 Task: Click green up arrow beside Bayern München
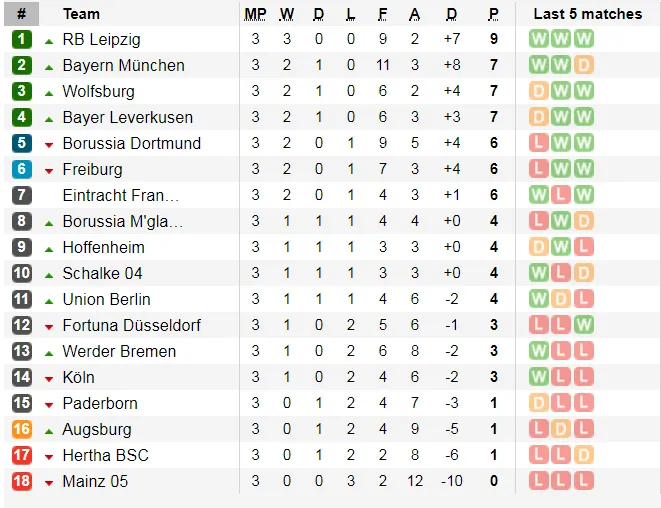click(x=49, y=66)
